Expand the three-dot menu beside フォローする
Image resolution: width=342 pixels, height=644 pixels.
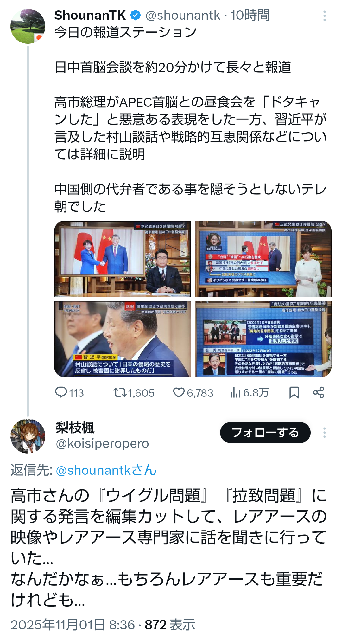point(324,433)
